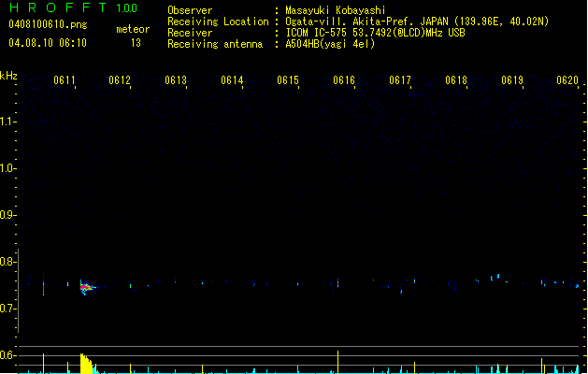Click the date stamp 04.08.10 06:10
Viewport: 588px width, 374px height.
point(48,43)
